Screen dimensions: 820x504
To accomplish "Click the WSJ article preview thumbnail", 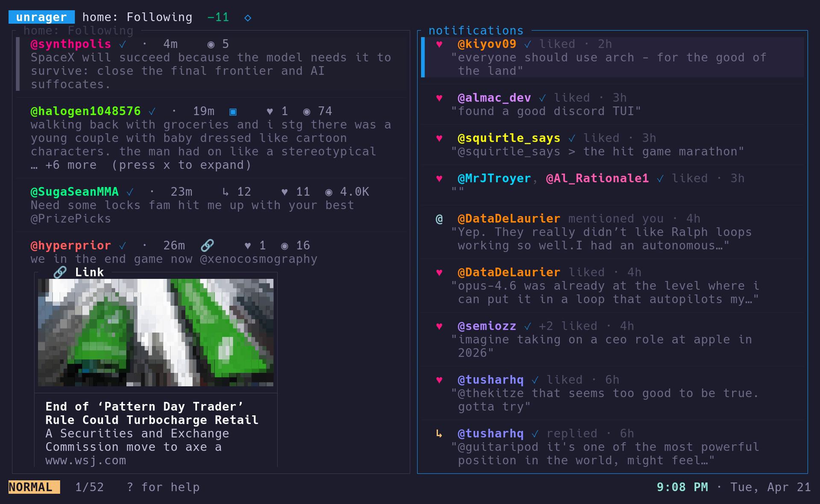I will tap(156, 332).
